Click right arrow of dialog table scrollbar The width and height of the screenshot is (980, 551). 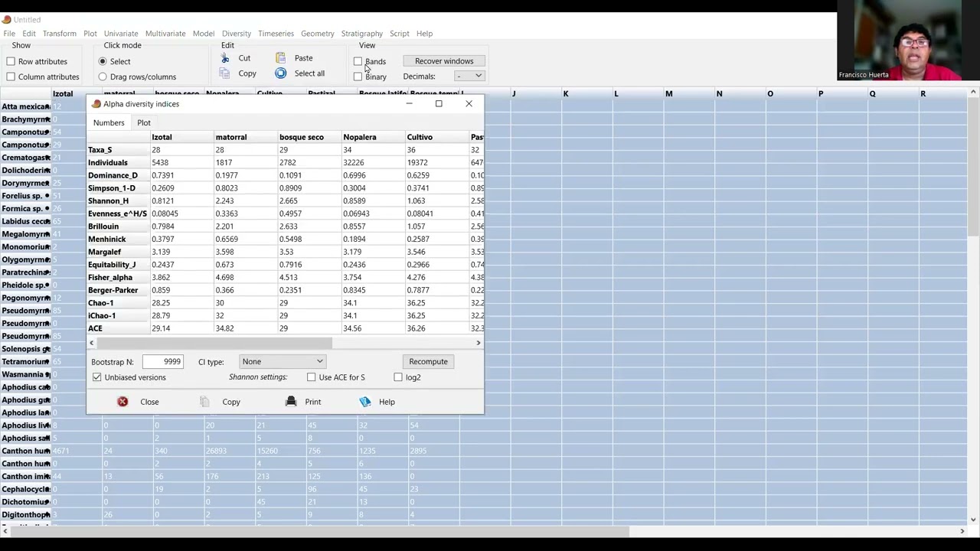tap(479, 343)
